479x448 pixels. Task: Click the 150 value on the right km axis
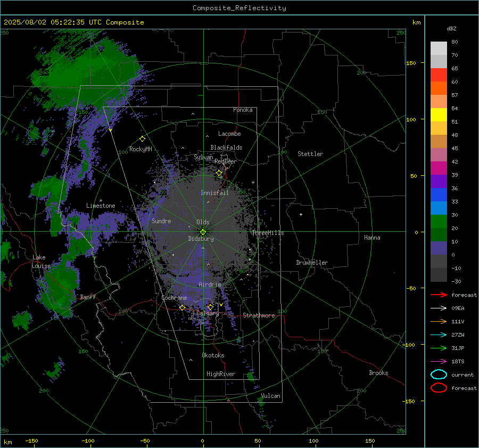411,63
